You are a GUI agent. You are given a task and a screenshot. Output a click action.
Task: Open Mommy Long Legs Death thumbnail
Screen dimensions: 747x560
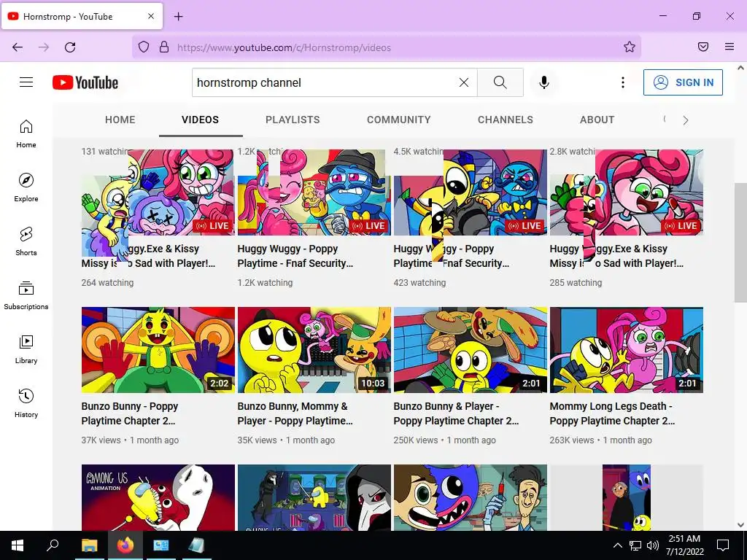pyautogui.click(x=627, y=349)
